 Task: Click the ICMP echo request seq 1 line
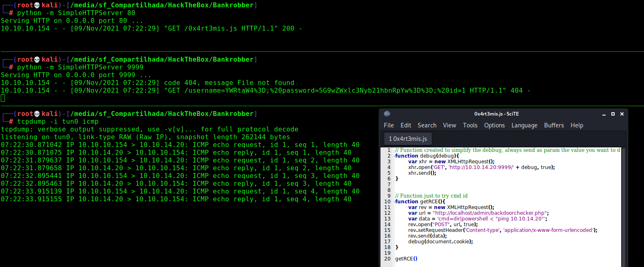coord(180,145)
